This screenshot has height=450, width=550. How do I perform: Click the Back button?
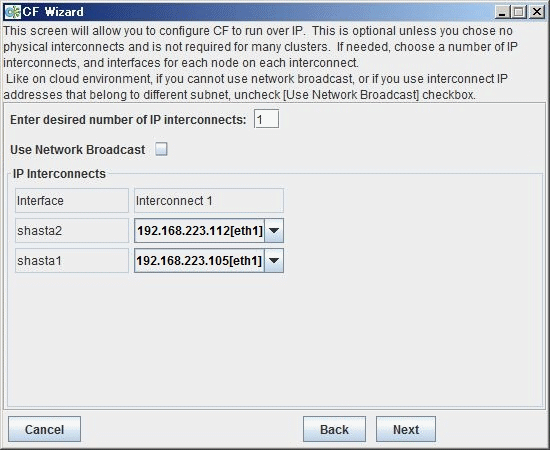[334, 429]
